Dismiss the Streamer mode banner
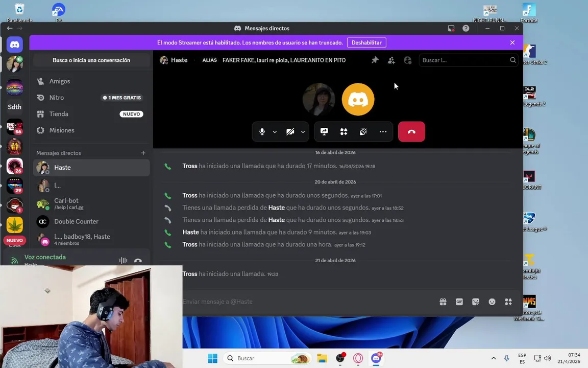The width and height of the screenshot is (588, 368). pos(512,42)
